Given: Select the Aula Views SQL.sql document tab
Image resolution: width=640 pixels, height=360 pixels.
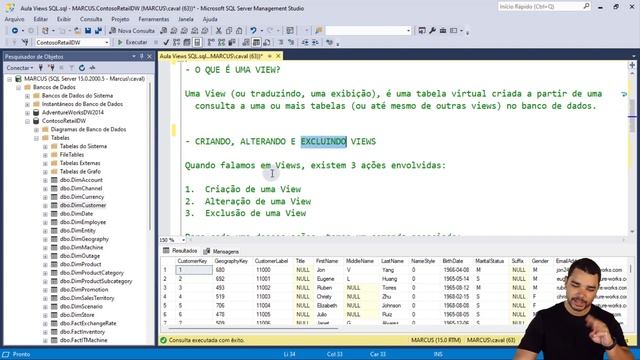Looking at the screenshot, I should 211,56.
